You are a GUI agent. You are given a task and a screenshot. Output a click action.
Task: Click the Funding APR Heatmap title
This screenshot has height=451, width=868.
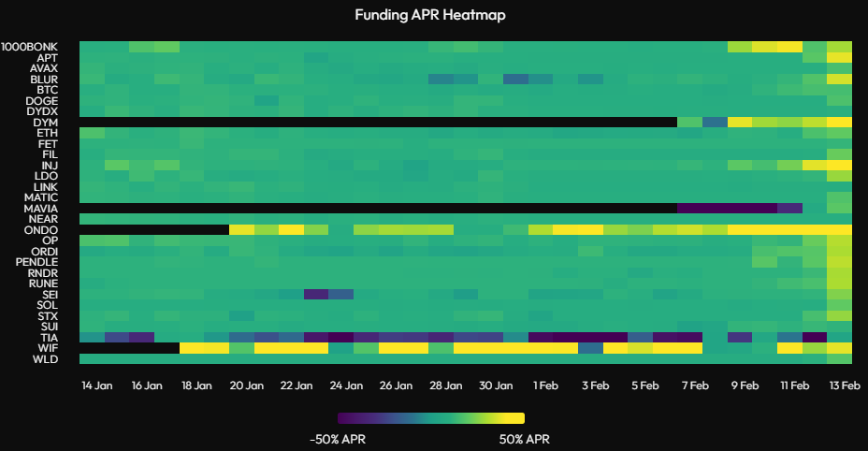[x=430, y=15]
